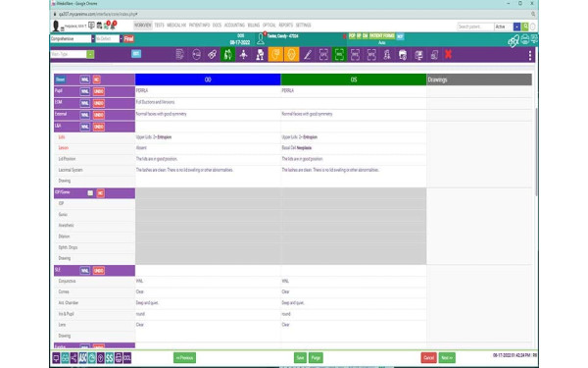This screenshot has width=588, height=368.
Task: Click the ASC icon in bottom bar
Action: (x=83, y=358)
